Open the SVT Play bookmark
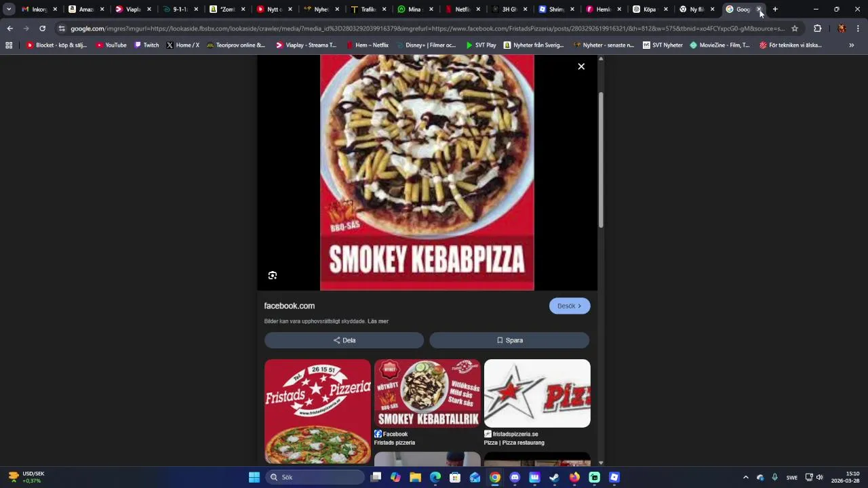This screenshot has height=488, width=868. 481,45
